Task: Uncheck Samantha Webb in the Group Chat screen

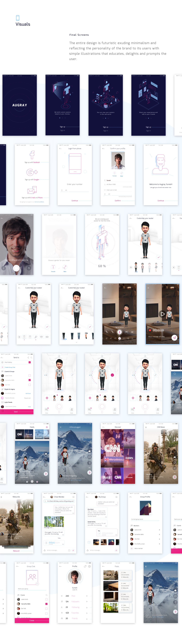Action: point(46,604)
